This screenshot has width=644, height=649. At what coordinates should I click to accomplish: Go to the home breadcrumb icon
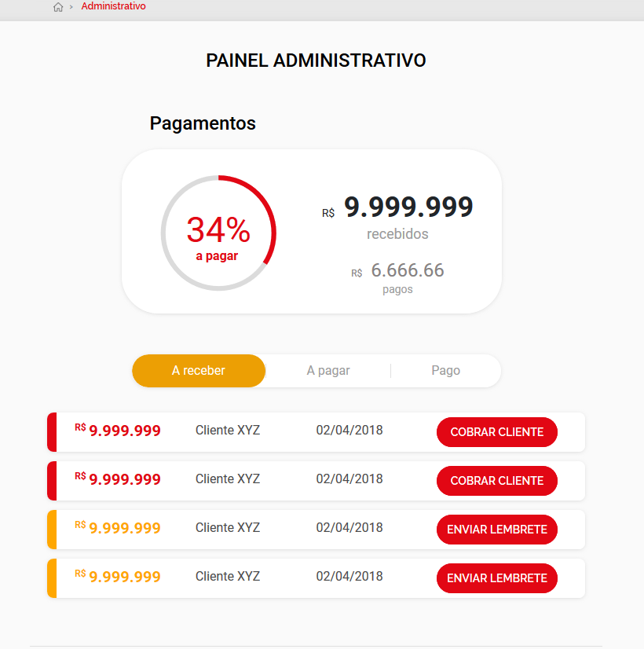[58, 7]
